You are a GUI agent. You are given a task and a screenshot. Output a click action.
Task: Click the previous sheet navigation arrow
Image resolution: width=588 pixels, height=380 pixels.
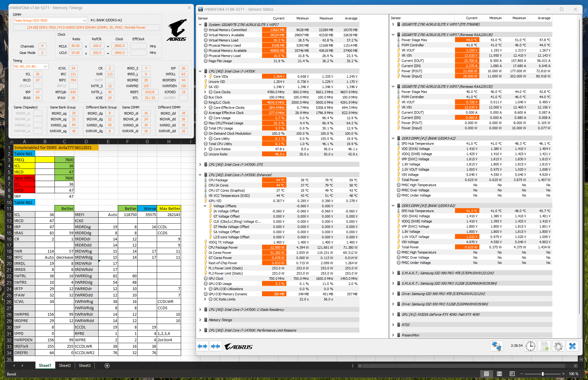pyautogui.click(x=14, y=365)
